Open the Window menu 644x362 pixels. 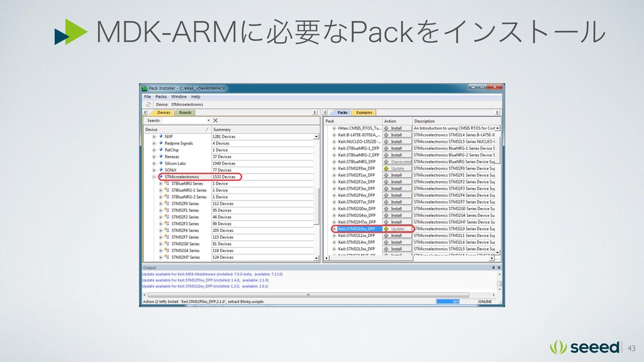click(179, 96)
